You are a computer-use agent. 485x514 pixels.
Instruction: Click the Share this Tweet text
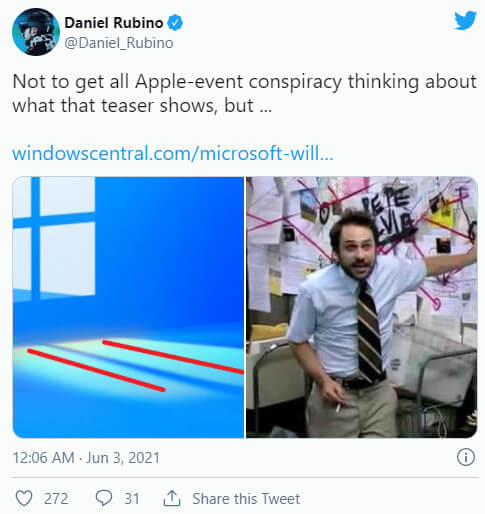246,499
